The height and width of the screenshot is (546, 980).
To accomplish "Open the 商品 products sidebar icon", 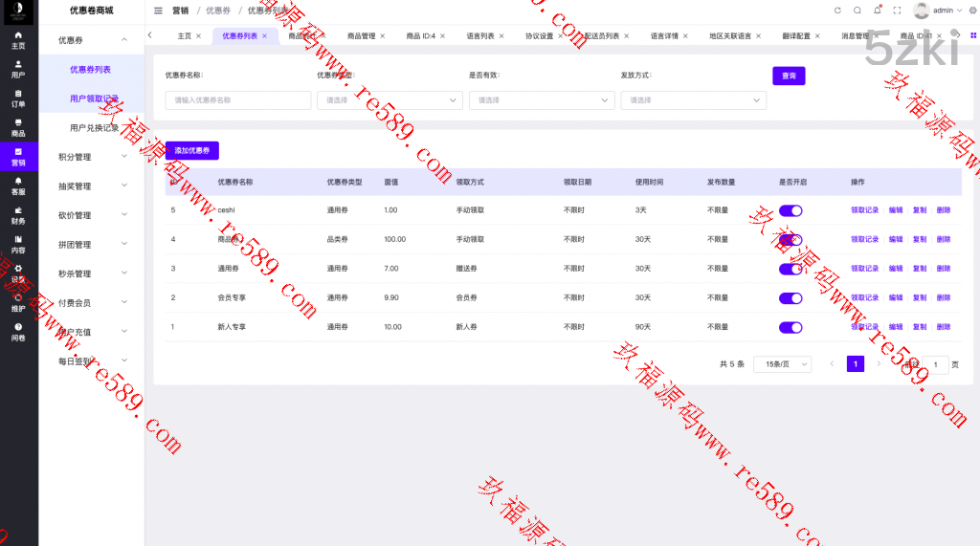I will [x=18, y=128].
